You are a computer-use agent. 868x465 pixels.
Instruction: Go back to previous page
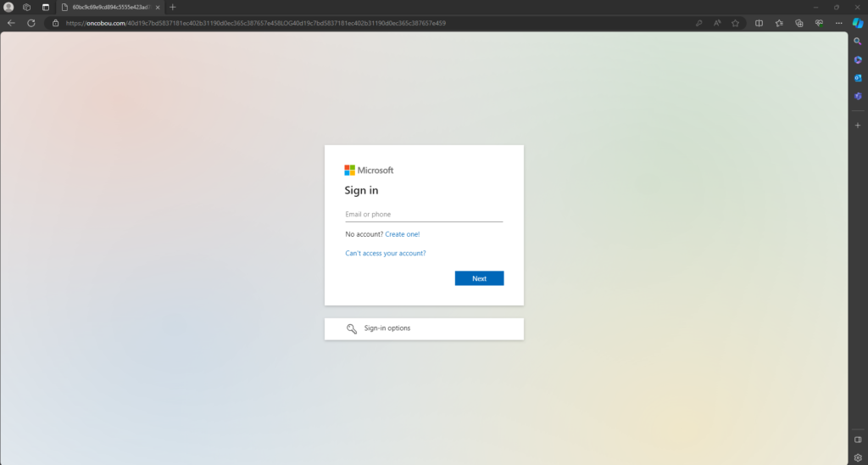[11, 23]
